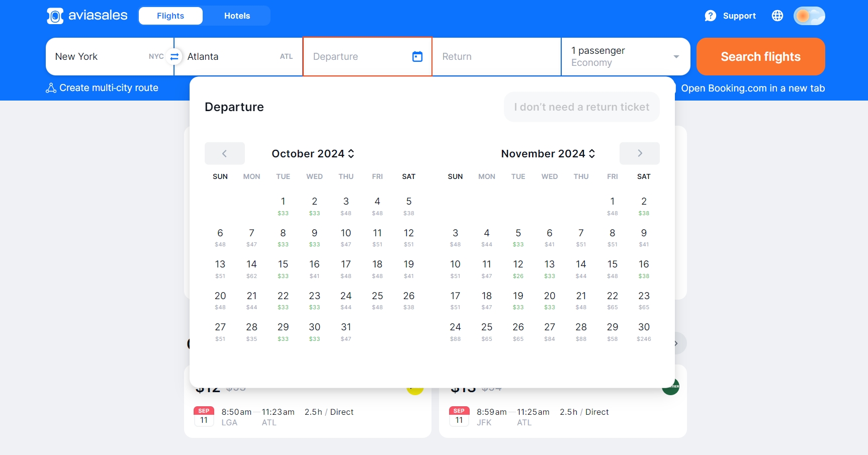868x455 pixels.
Task: Open language and region globe icon
Action: pos(777,16)
